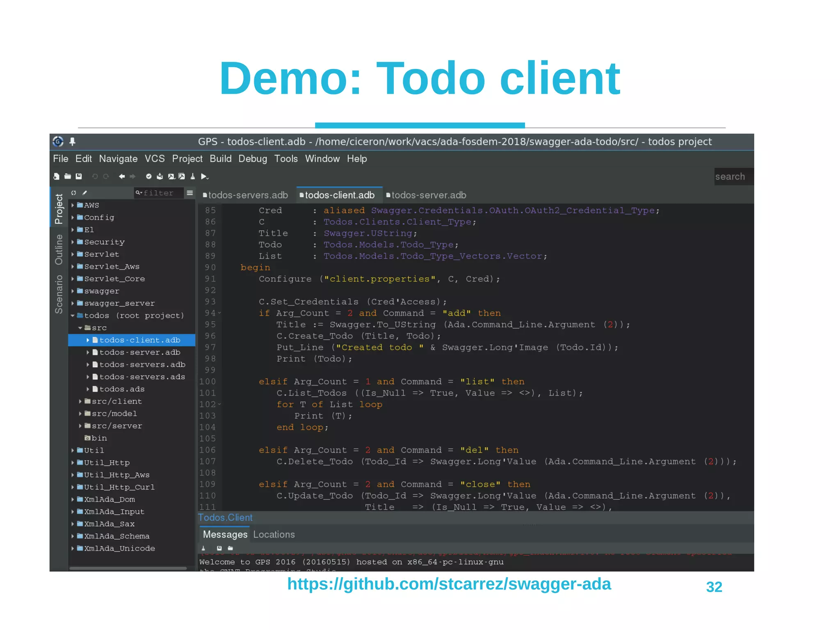This screenshot has height=630, width=840.
Task: Click the redo toolbar icon
Action: click(106, 176)
